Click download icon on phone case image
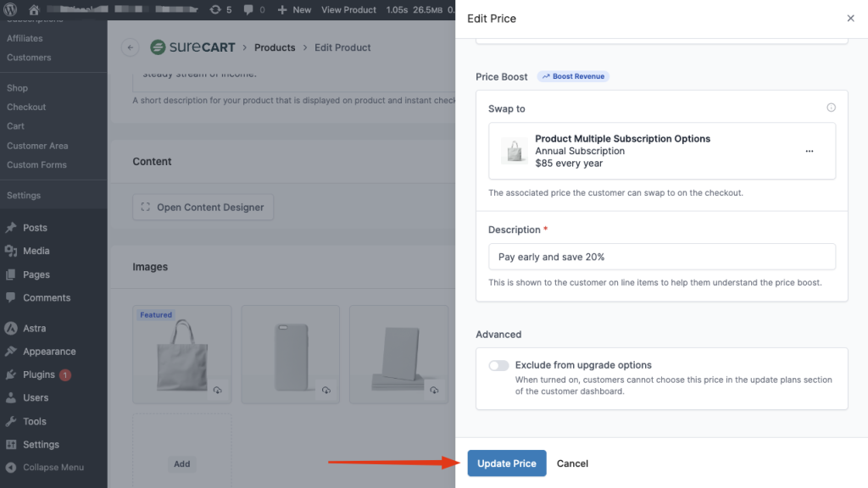This screenshot has height=488, width=868. coord(325,390)
